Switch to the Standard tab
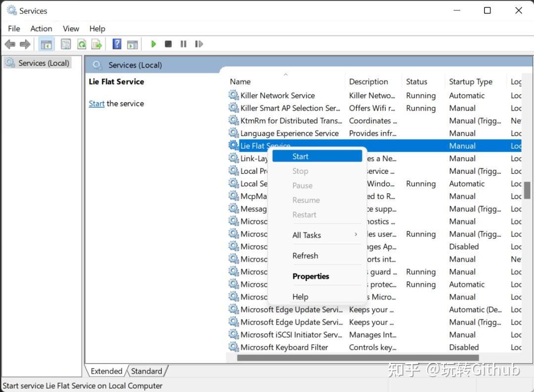 tap(146, 371)
